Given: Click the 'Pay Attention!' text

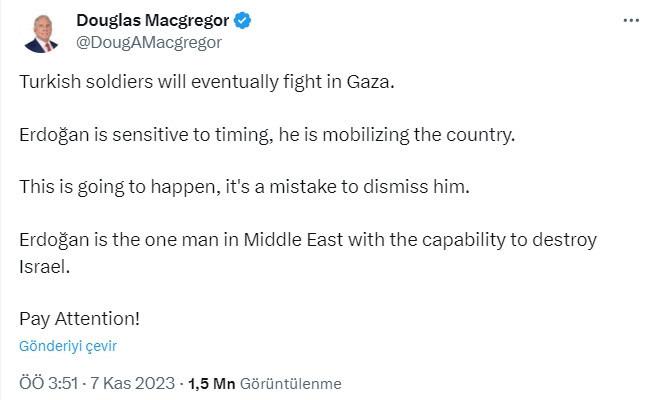Looking at the screenshot, I should [79, 319].
